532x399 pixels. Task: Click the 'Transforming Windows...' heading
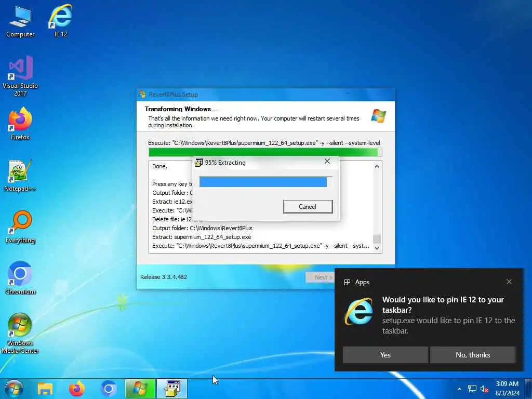(x=181, y=109)
